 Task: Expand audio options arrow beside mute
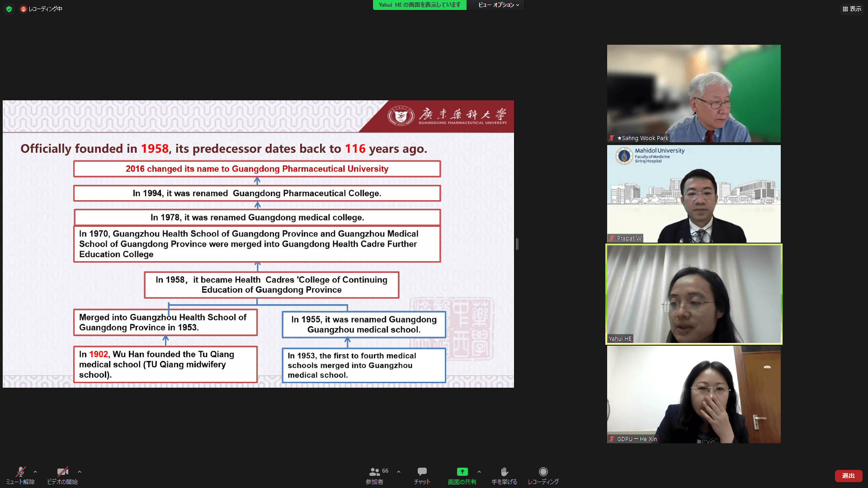35,472
